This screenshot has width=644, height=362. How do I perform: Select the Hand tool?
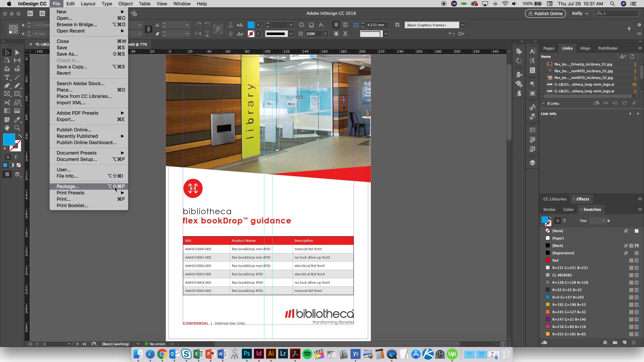(7, 128)
